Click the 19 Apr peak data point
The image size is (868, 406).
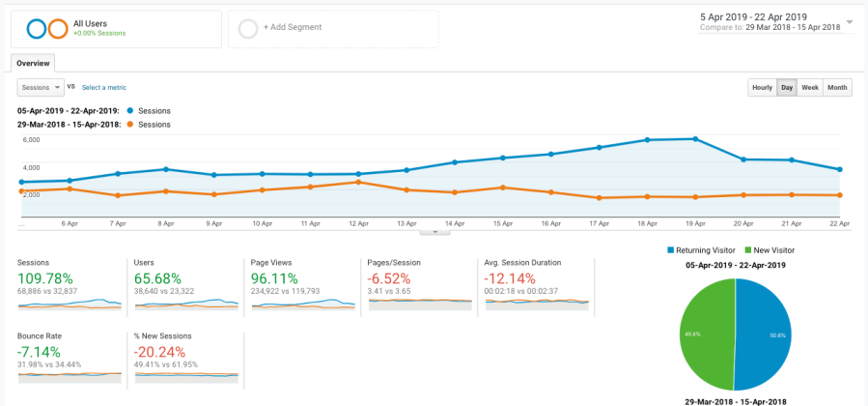(x=696, y=139)
